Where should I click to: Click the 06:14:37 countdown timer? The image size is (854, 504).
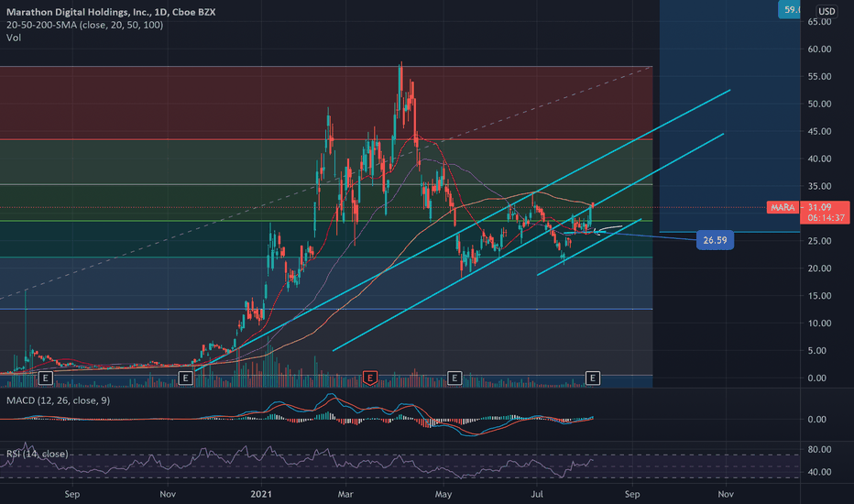tap(827, 217)
